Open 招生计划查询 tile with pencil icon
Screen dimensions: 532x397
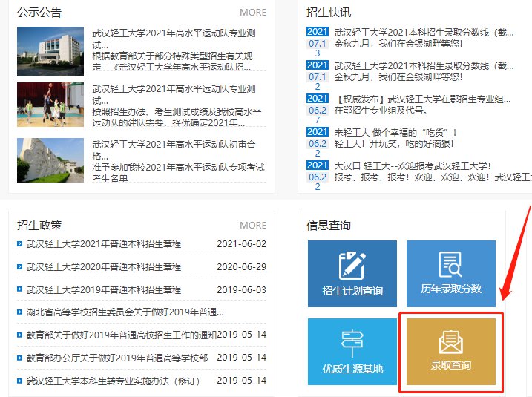tap(352, 274)
